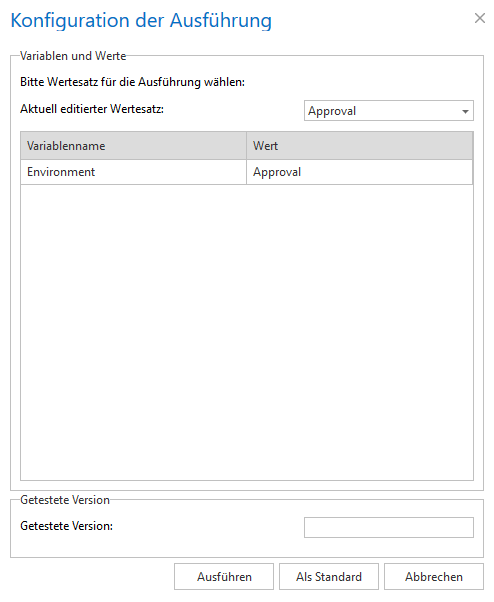The height and width of the screenshot is (602, 494).
Task: Select the Wertesatz combo box showing Approval
Action: [388, 111]
